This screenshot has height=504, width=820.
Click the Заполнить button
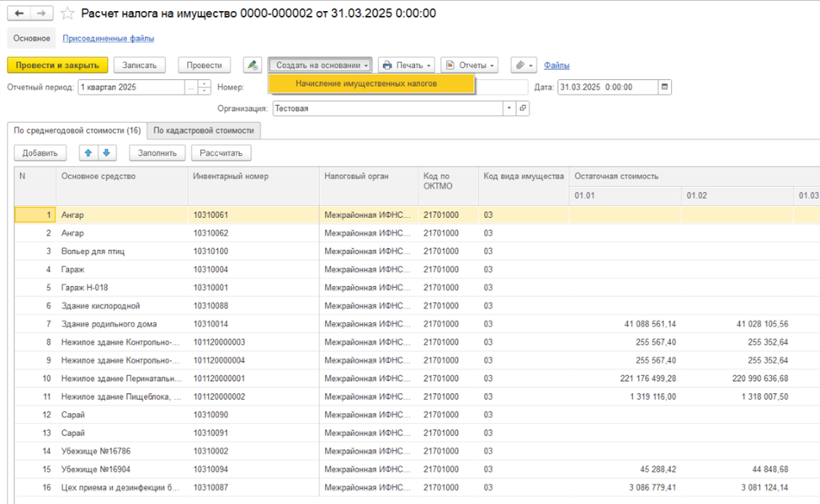157,152
